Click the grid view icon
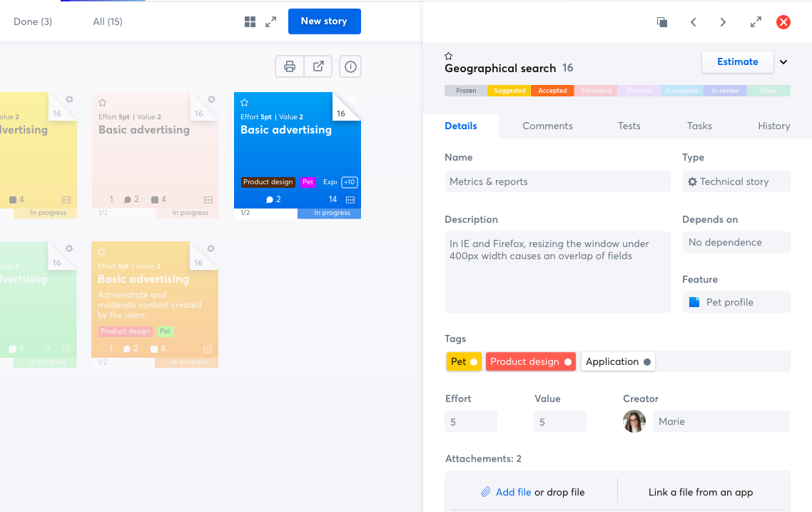Image resolution: width=812 pixels, height=512 pixels. coord(250,22)
